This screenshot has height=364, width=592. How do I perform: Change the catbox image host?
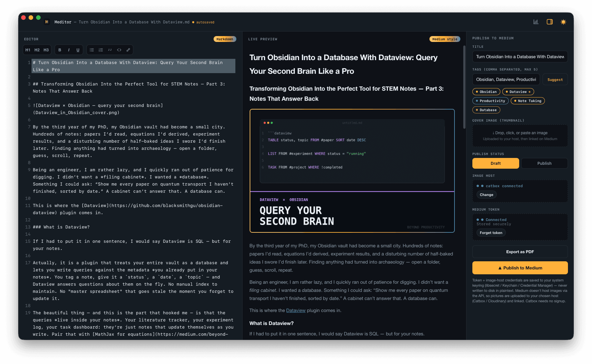[486, 195]
